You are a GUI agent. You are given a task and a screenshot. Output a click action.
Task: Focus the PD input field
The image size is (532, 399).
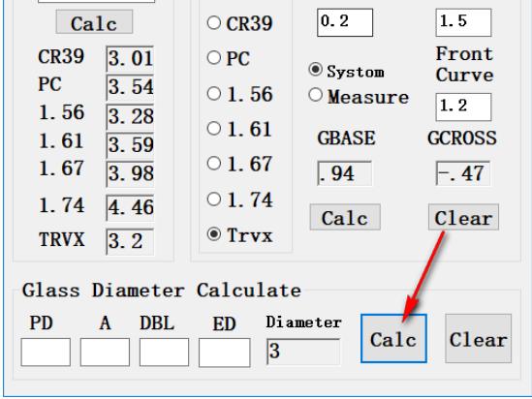point(46,353)
